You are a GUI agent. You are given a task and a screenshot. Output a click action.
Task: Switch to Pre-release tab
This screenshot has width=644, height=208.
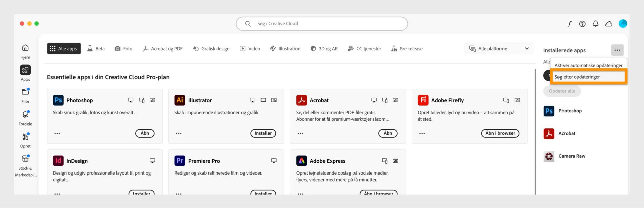[407, 49]
